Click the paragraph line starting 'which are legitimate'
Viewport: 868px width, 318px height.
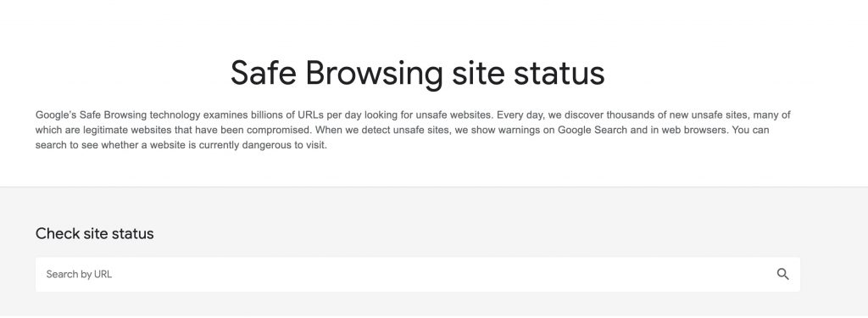pyautogui.click(x=402, y=131)
